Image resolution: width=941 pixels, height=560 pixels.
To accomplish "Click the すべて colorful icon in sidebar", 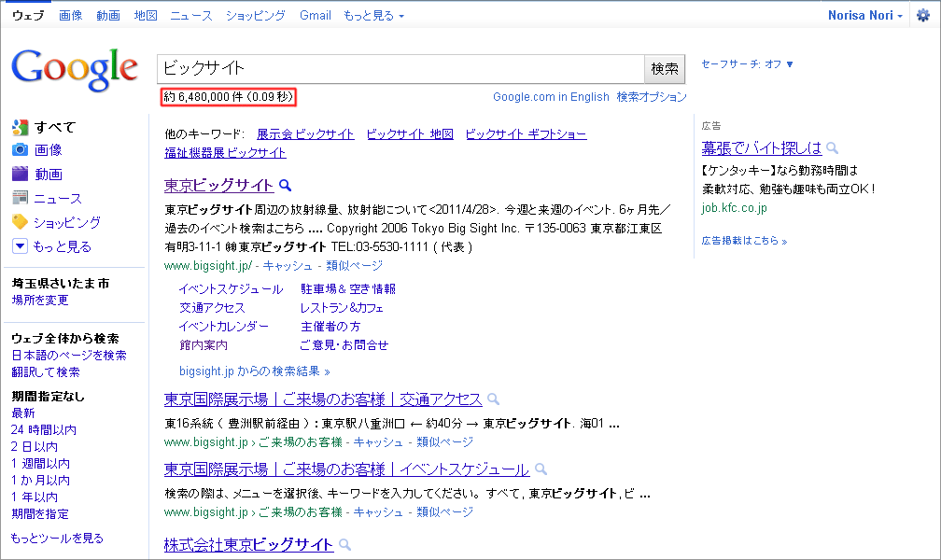I will (20, 127).
